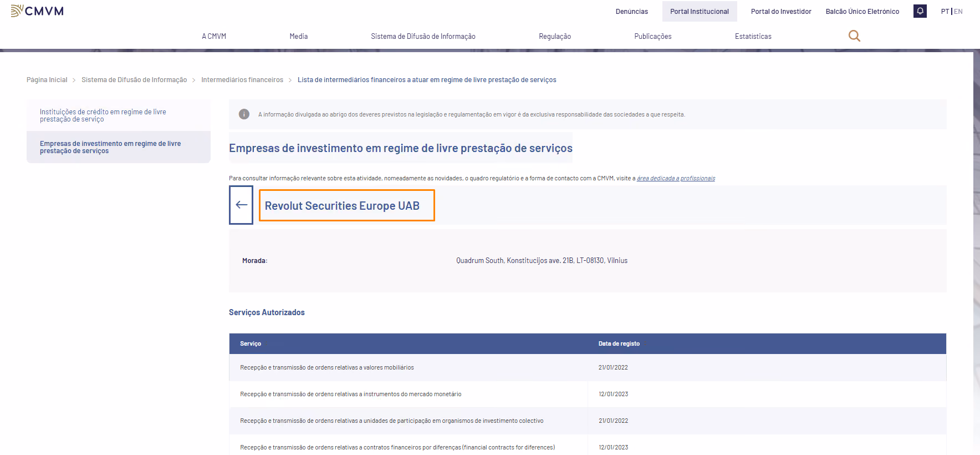Open the CMVM logo home link
Screen dimensions: 980x455
tap(37, 11)
